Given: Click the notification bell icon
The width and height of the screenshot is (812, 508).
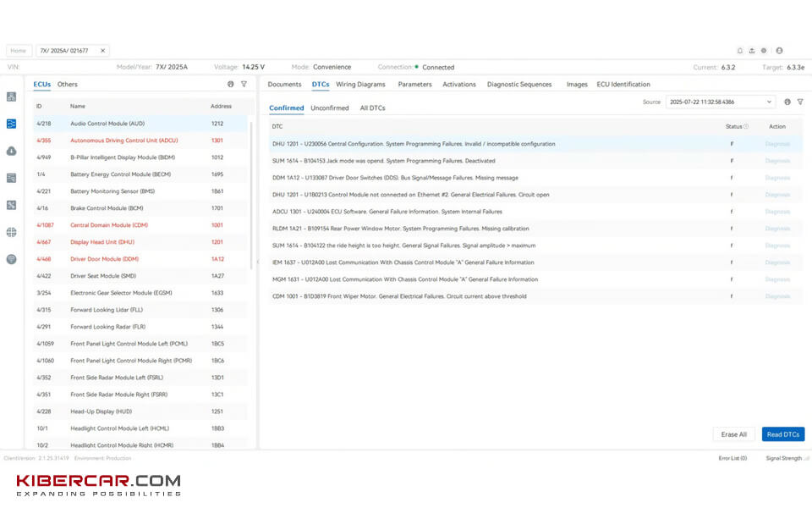Looking at the screenshot, I should tap(740, 51).
